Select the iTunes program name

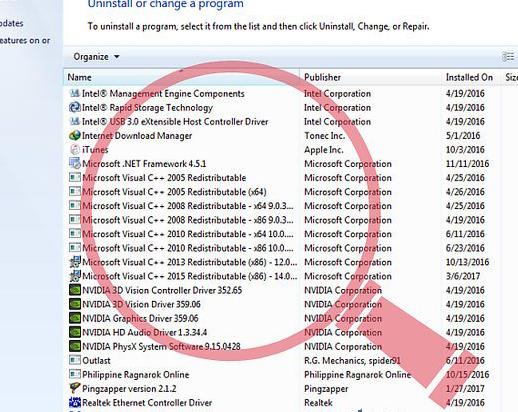click(x=95, y=150)
